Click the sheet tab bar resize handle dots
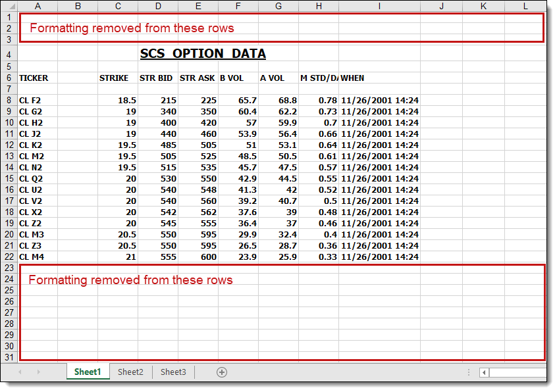Screen dimensions: 557x392 (x=469, y=372)
